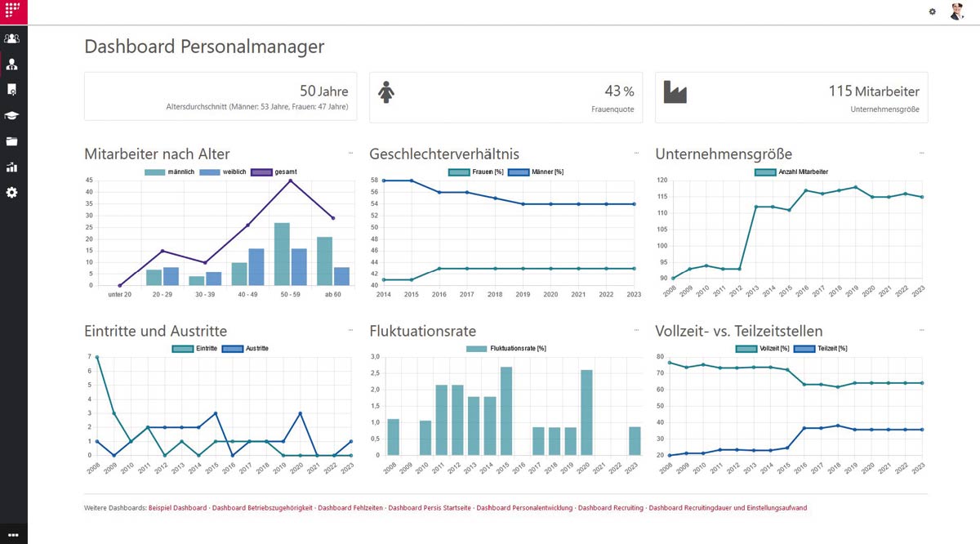Open the sidebar settings gear icon
This screenshot has height=544, width=980.
(12, 193)
